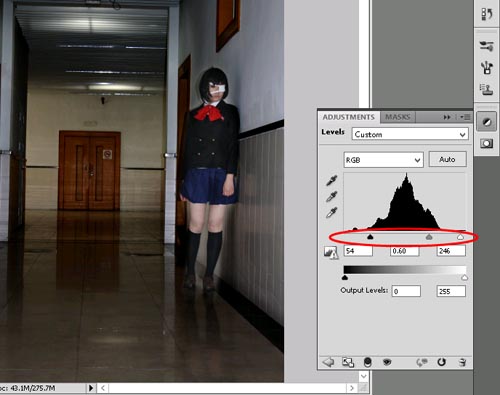Click the Auto levels button
The height and width of the screenshot is (395, 500).
pos(447,159)
